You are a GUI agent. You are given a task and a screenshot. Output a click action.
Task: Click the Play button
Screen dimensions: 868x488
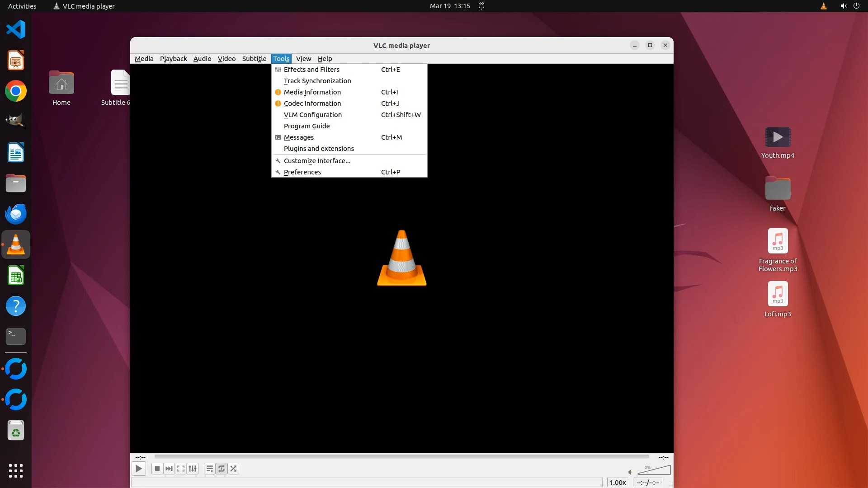139,469
